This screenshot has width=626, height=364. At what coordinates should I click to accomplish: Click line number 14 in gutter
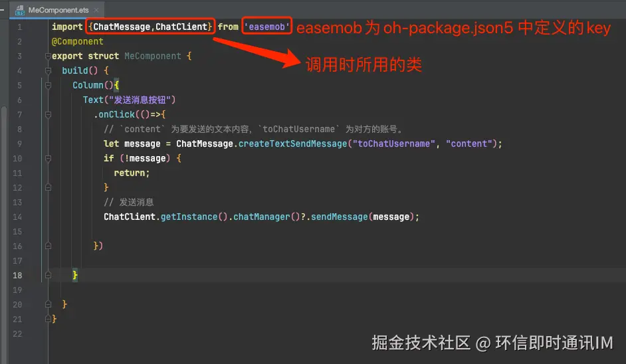point(17,217)
